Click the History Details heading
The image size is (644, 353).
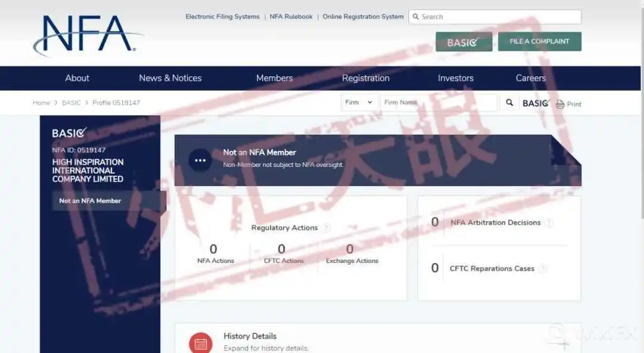click(x=250, y=336)
